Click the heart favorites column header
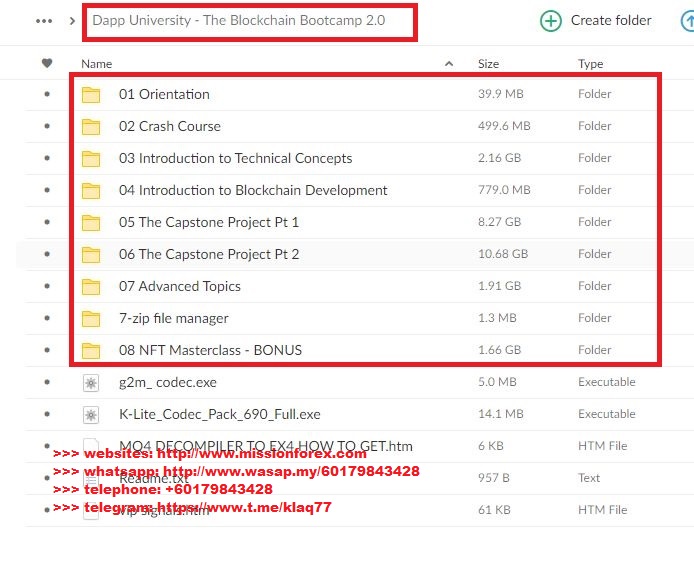Image resolution: width=694 pixels, height=561 pixels. click(x=47, y=63)
